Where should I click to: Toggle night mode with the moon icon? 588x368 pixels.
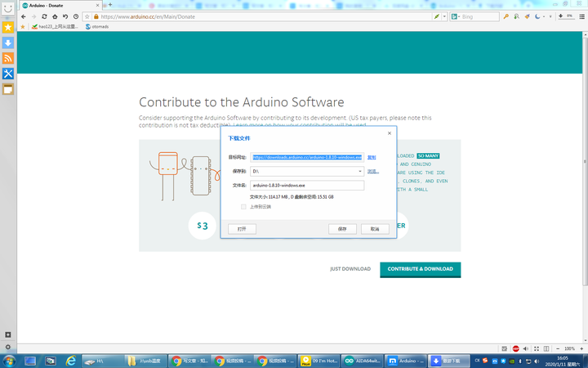[x=537, y=16]
